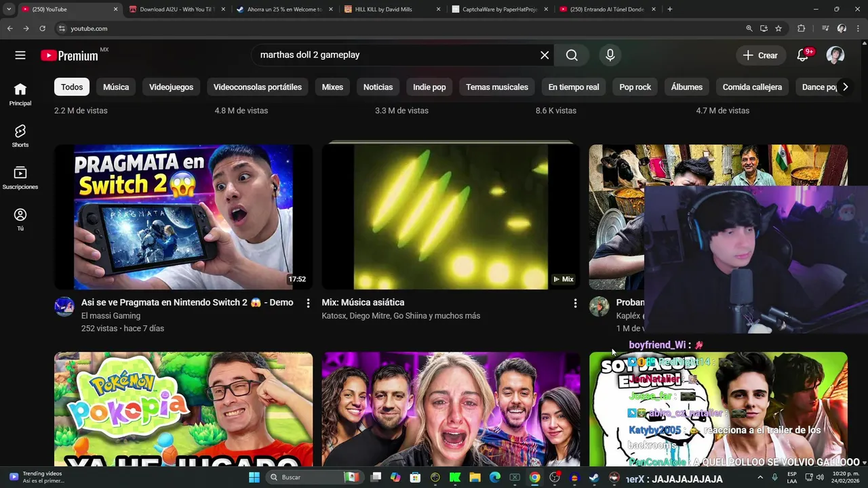This screenshot has height=488, width=868.
Task: Go to Principal in sidebar
Action: (20, 94)
